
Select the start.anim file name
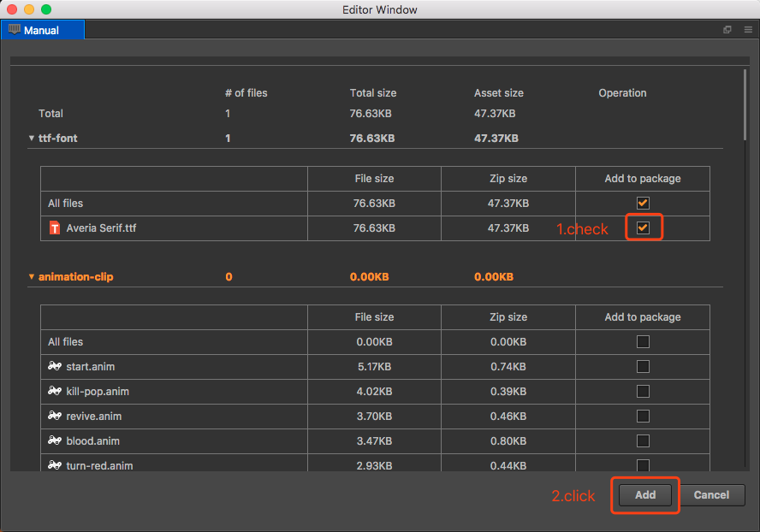coord(91,366)
